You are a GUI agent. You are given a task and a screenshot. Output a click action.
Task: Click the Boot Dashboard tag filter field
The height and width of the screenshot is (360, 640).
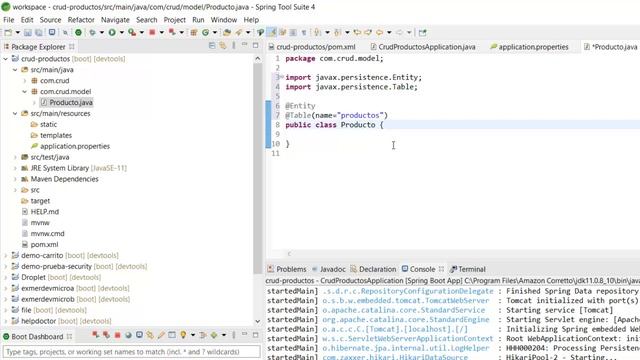pyautogui.click(x=131, y=352)
